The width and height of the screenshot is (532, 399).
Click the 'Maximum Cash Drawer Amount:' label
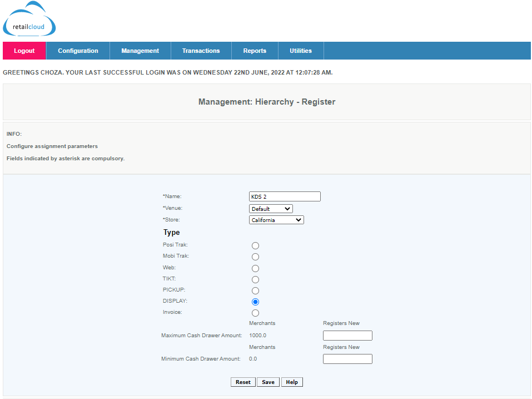[202, 336]
